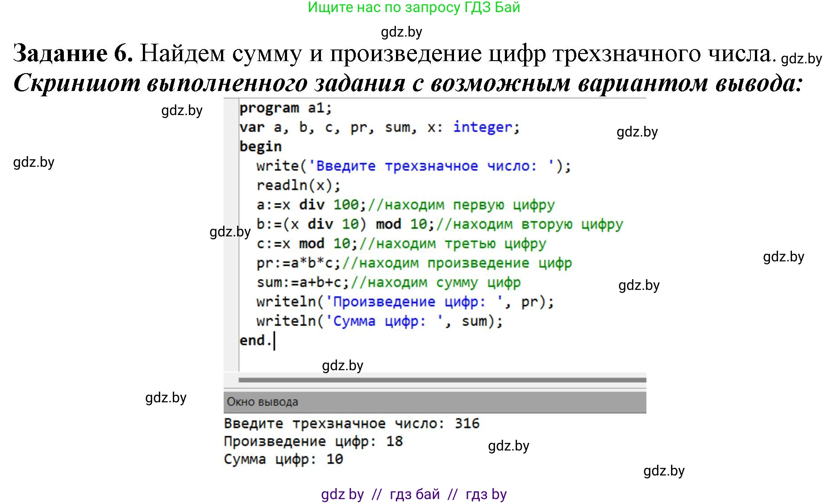Click the purple 'gdz by // гдз бай' footer link
Viewport: 829px width, 504px height.
[x=413, y=494]
